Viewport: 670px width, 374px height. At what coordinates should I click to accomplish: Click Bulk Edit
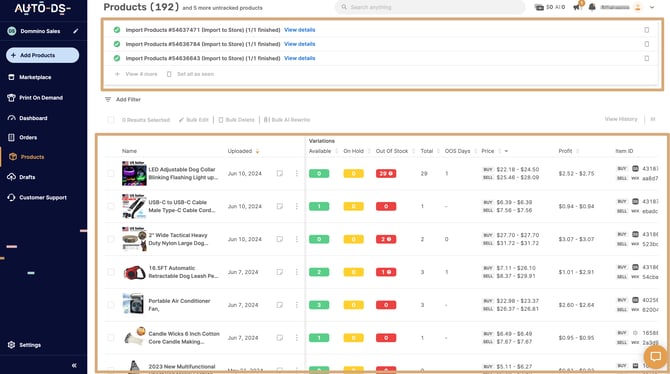click(x=194, y=120)
